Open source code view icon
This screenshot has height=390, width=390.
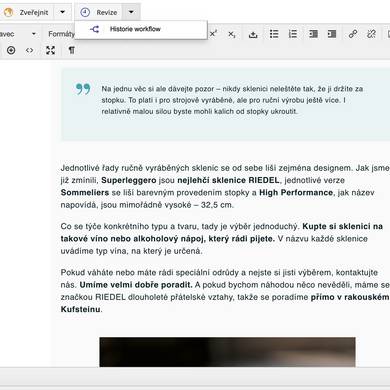(x=29, y=50)
